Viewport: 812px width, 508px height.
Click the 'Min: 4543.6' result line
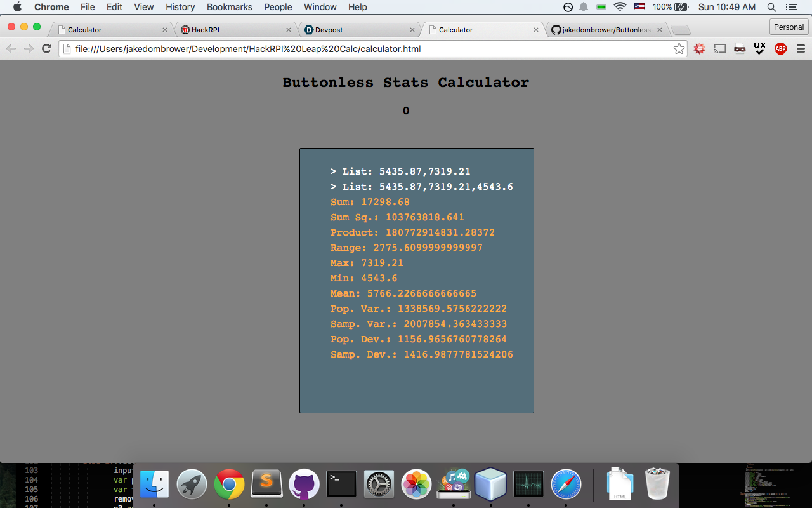tap(363, 278)
